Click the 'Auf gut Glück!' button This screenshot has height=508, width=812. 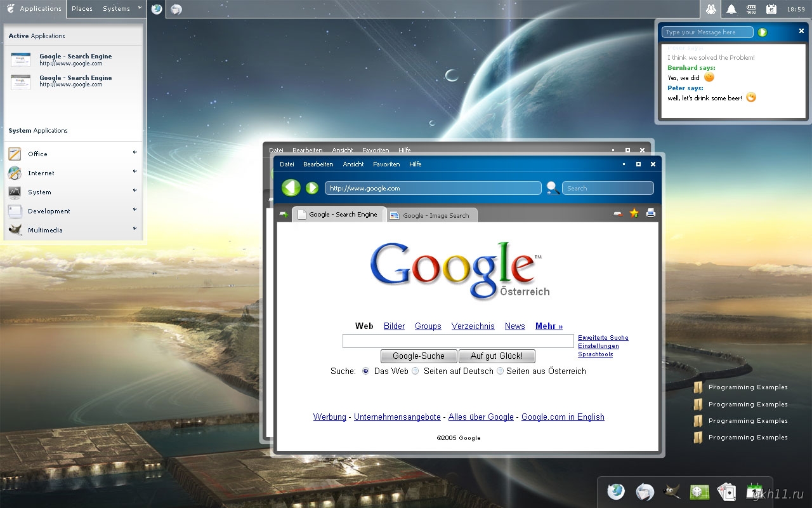pyautogui.click(x=497, y=356)
